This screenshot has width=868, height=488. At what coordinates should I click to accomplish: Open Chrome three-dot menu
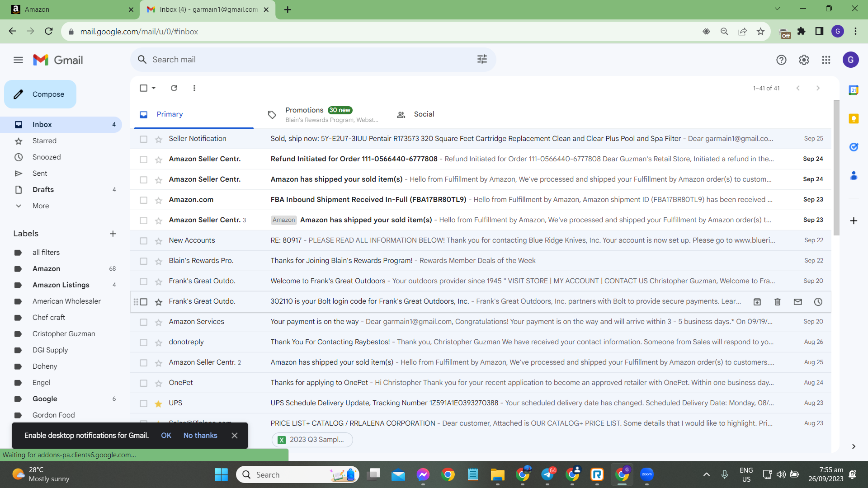(x=855, y=31)
